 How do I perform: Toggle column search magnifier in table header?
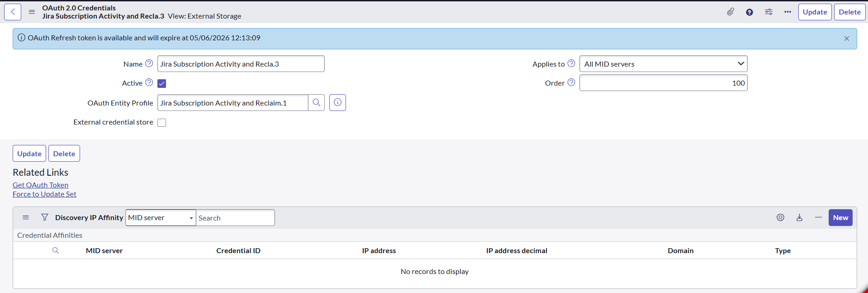56,250
